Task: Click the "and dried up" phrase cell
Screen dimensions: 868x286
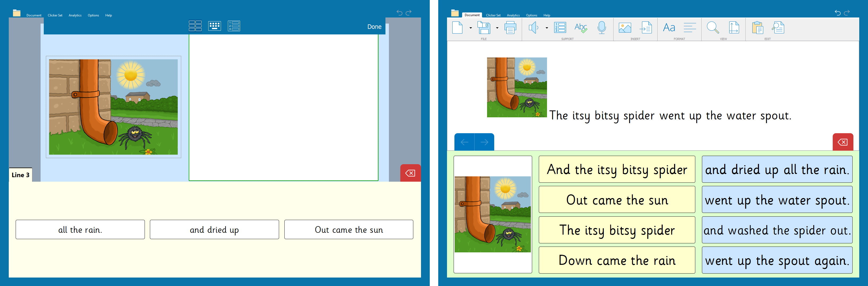Action: tap(214, 230)
